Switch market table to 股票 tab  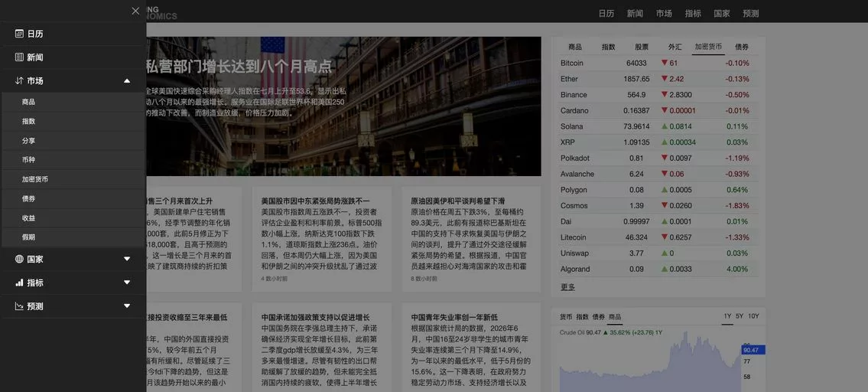coord(642,47)
